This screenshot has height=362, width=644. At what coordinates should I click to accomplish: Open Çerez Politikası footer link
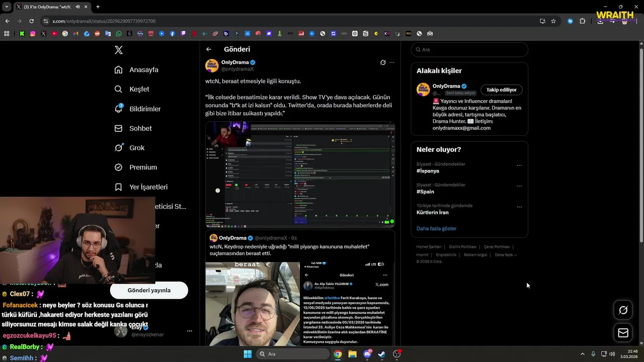pos(497,247)
